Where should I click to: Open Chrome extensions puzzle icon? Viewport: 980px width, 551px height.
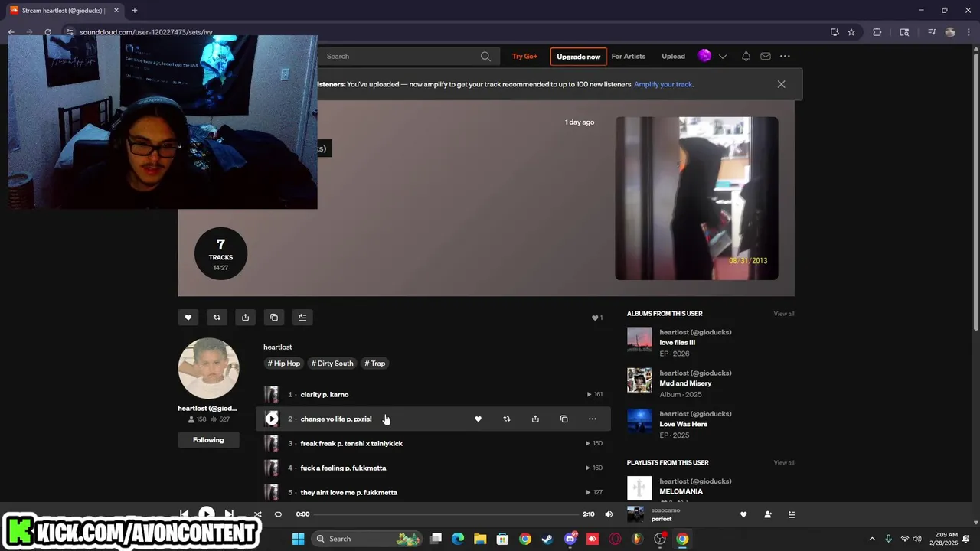point(877,32)
